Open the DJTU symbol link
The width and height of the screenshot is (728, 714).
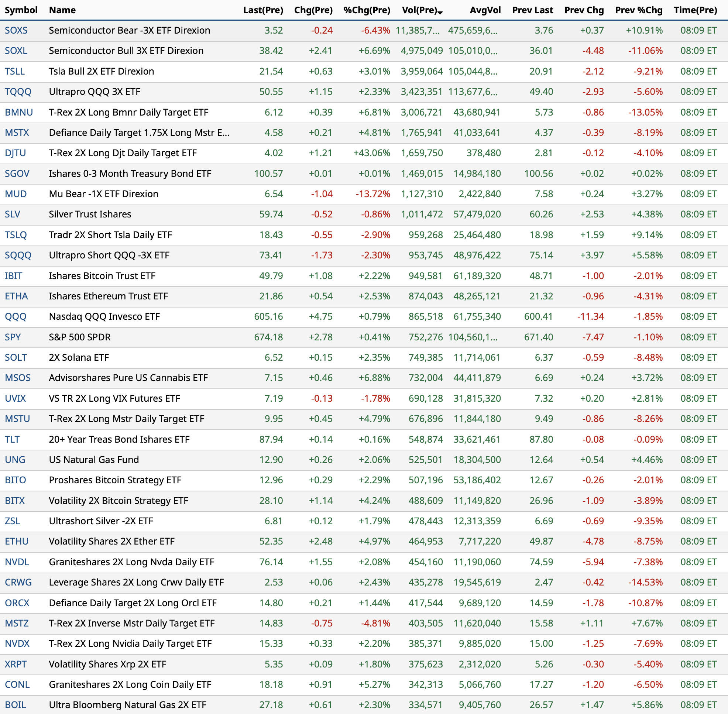[x=16, y=153]
